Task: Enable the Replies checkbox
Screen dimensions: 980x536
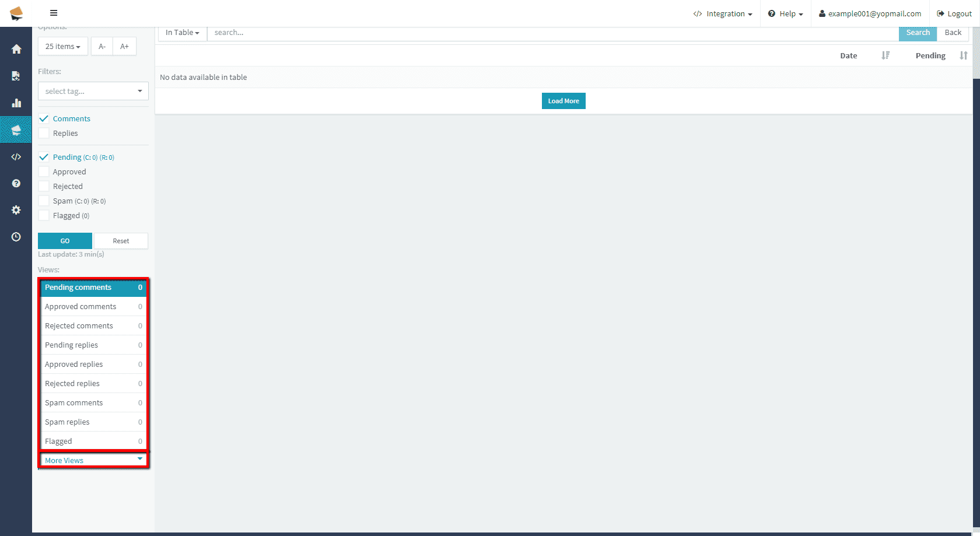Action: tap(44, 133)
